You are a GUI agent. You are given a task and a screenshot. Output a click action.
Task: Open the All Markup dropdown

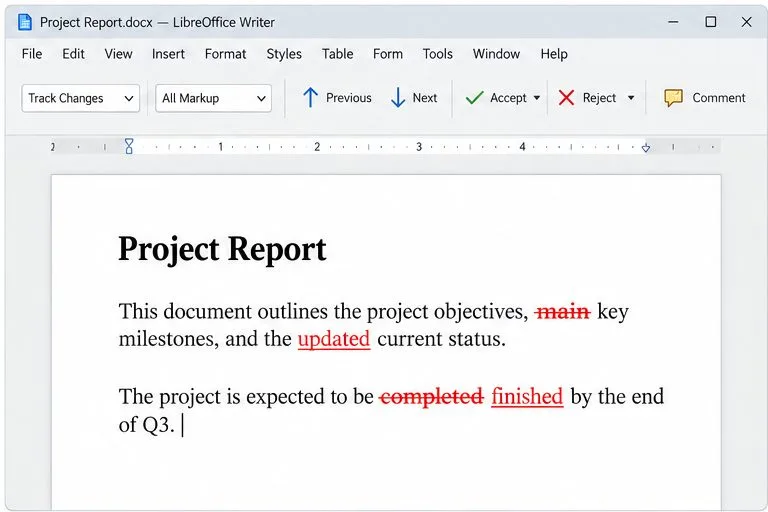pos(213,98)
